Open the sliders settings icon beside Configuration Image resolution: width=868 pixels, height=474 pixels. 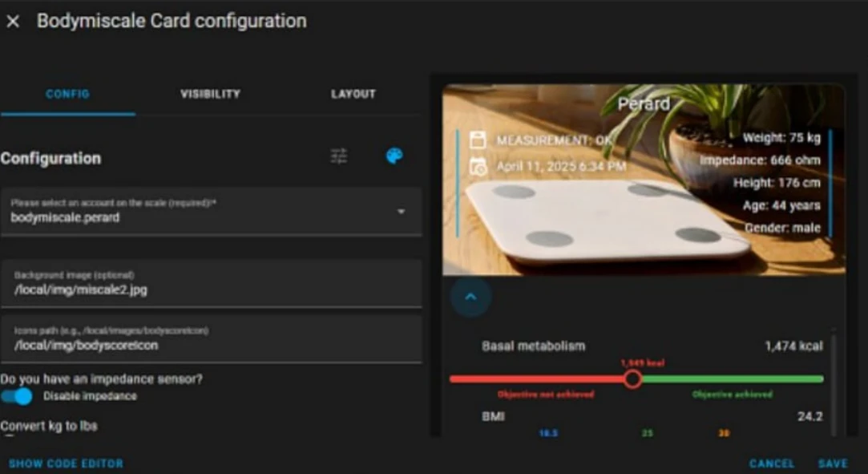pyautogui.click(x=339, y=156)
